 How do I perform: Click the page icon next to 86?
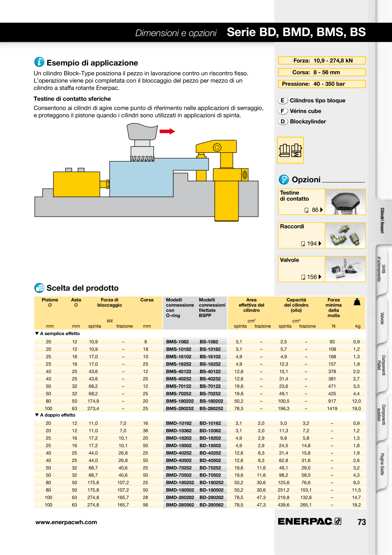click(306, 210)
